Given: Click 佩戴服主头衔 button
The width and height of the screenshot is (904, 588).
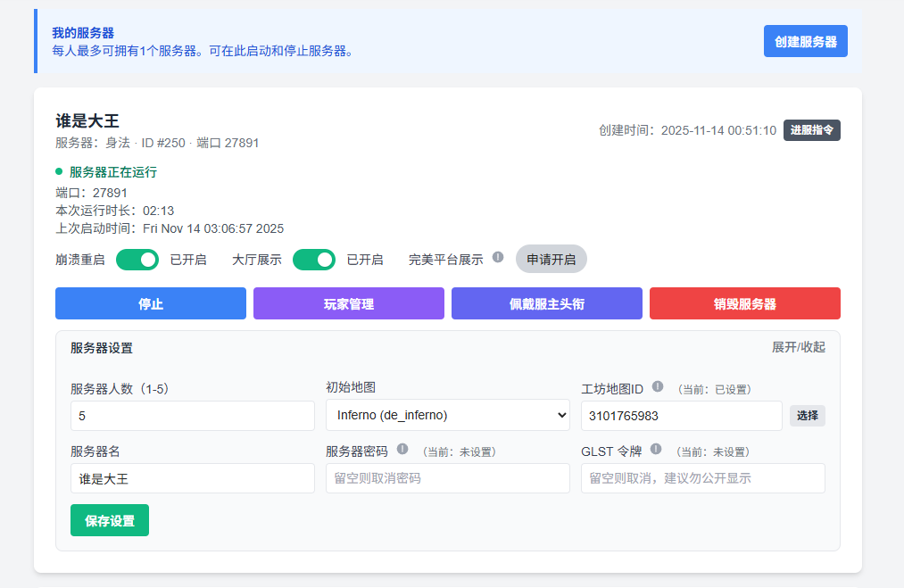Looking at the screenshot, I should coord(546,303).
